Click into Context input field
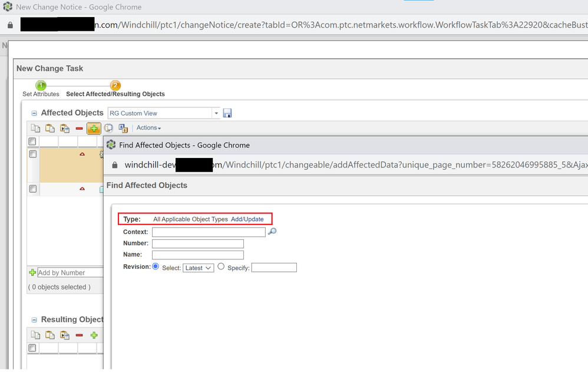The height and width of the screenshot is (372, 588). [209, 232]
